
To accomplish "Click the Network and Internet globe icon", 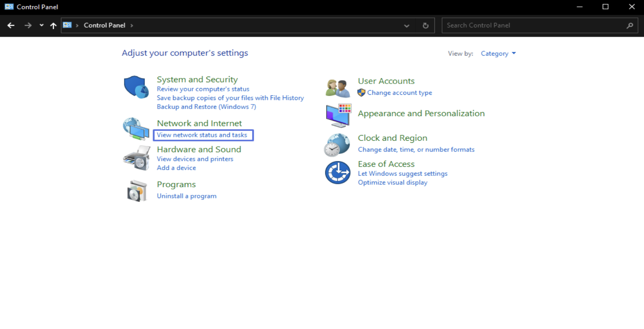I will 136,129.
